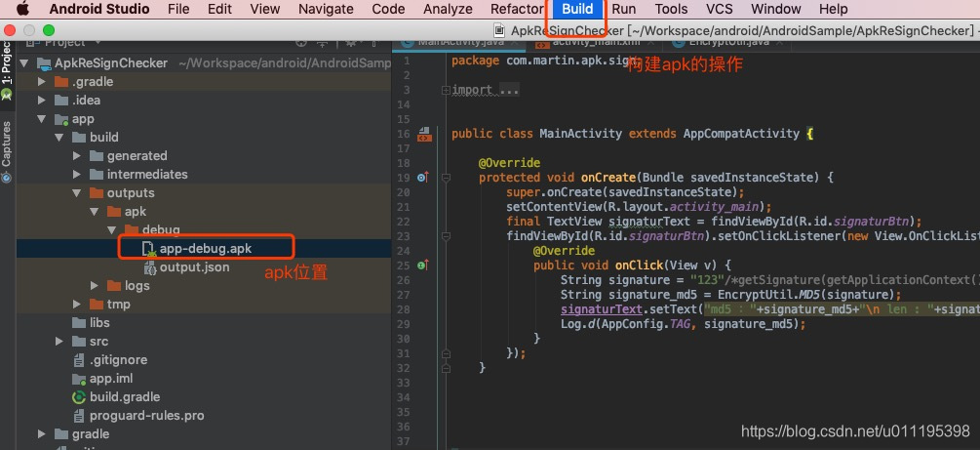The width and height of the screenshot is (980, 450).
Task: Collapse the ApkReSignChecker root node
Action: click(24, 63)
